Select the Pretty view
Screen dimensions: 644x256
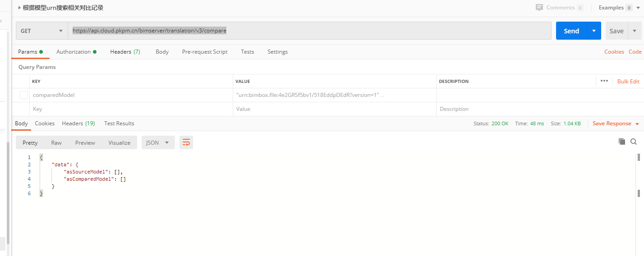tap(30, 142)
